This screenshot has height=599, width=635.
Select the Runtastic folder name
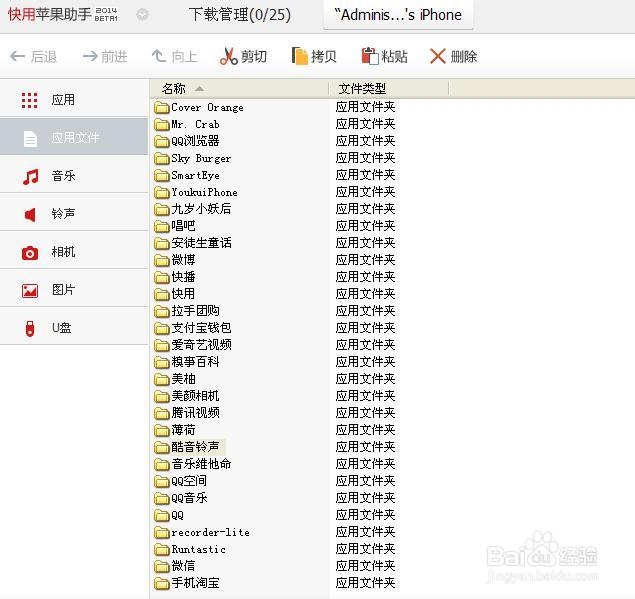(198, 550)
